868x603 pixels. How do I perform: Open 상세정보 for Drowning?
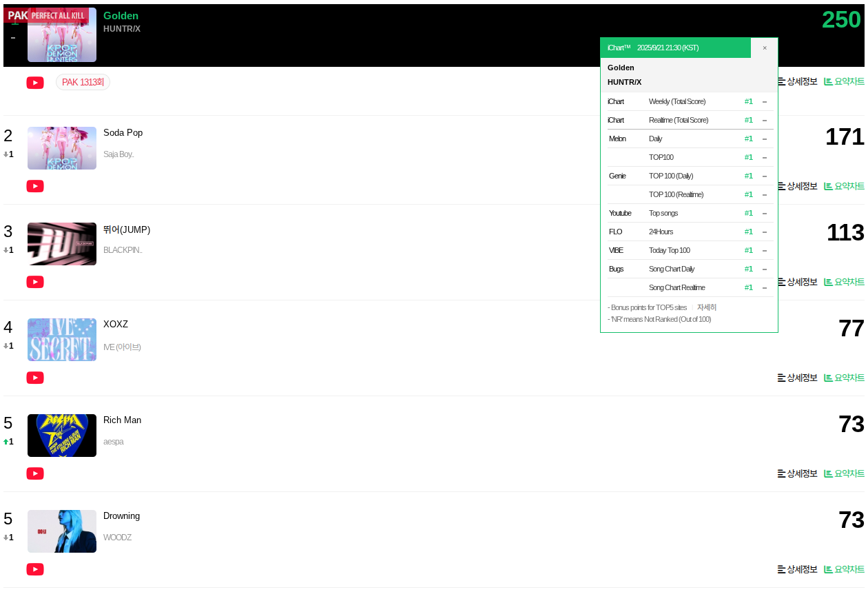coord(797,569)
